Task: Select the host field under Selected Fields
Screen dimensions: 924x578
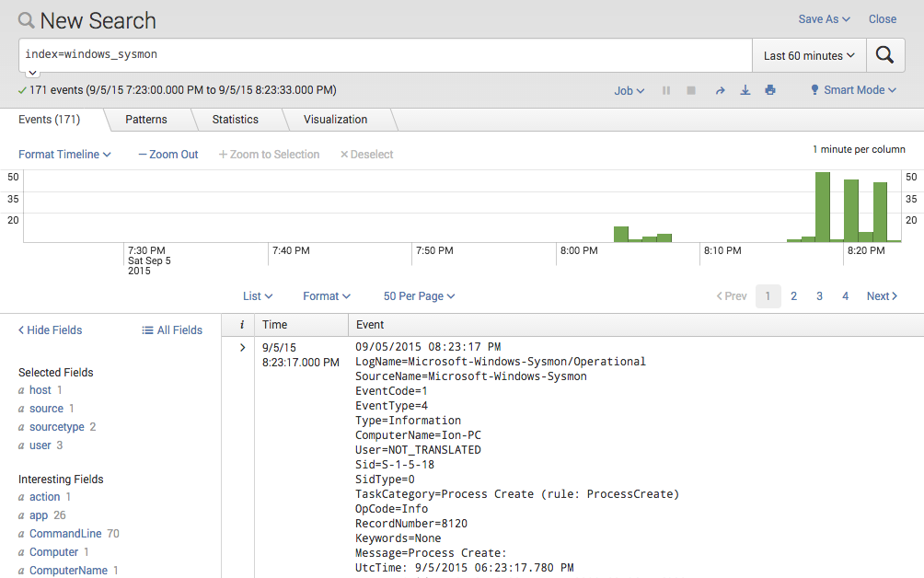Action: 38,389
